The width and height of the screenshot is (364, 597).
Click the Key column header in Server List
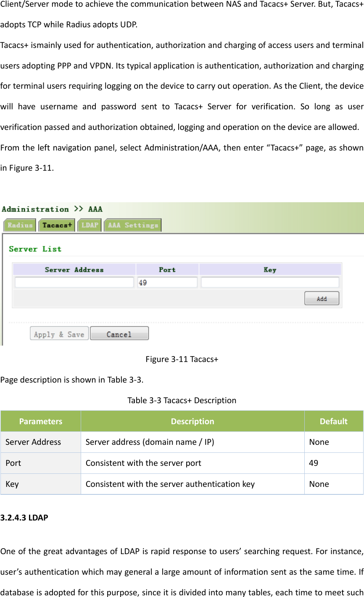pyautogui.click(x=270, y=270)
